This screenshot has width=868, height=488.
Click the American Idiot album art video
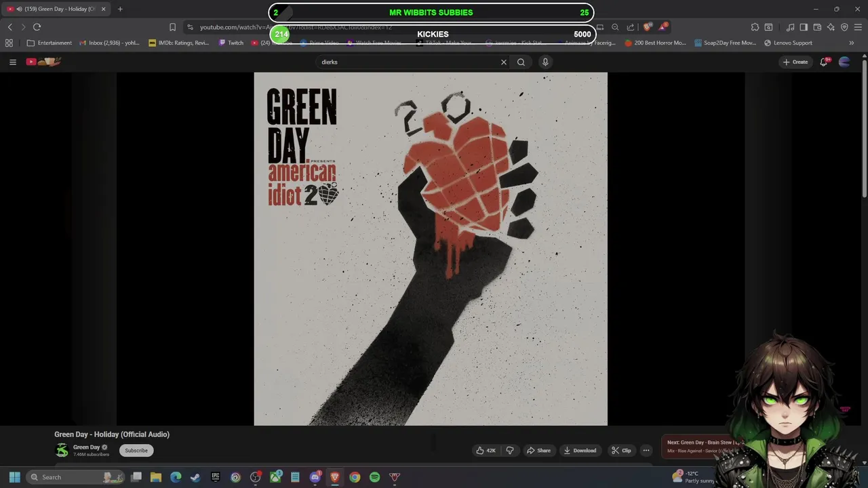pyautogui.click(x=431, y=249)
